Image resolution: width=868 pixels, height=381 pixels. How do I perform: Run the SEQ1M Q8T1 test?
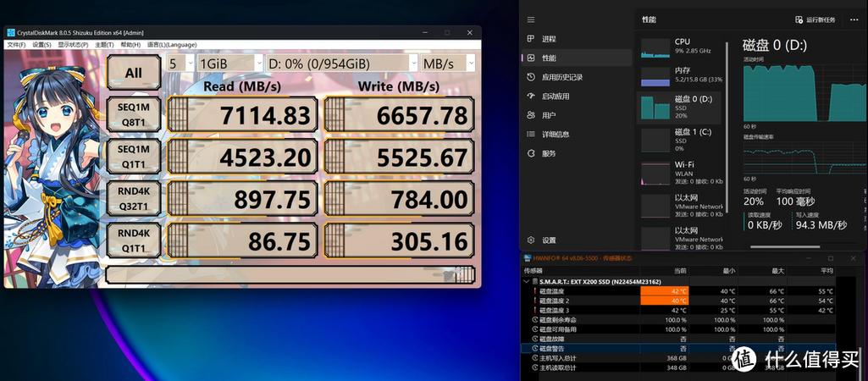pos(134,114)
